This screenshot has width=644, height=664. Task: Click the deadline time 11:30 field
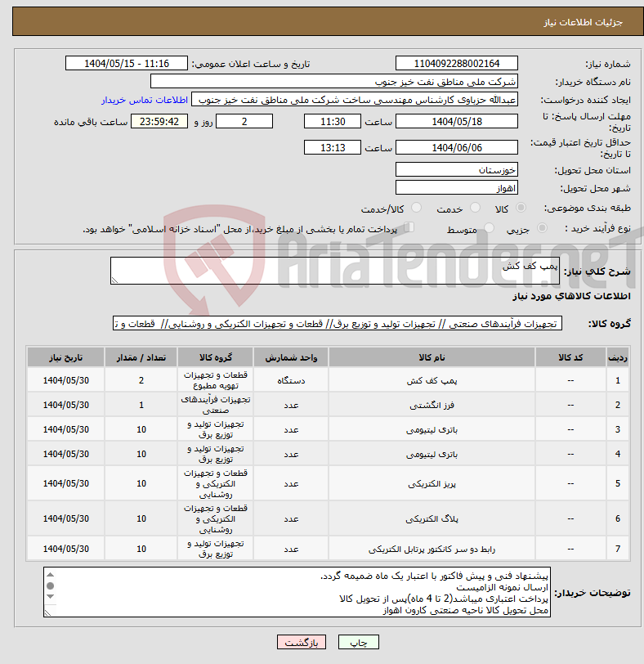point(333,122)
